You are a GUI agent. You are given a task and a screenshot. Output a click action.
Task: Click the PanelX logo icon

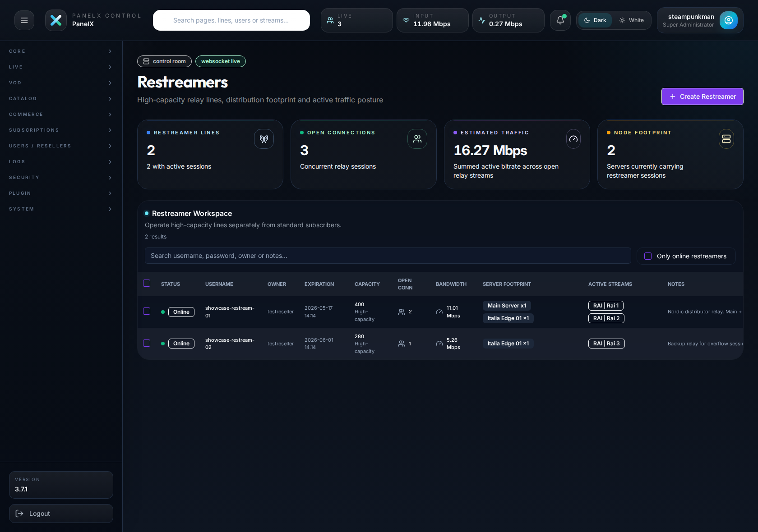[55, 20]
